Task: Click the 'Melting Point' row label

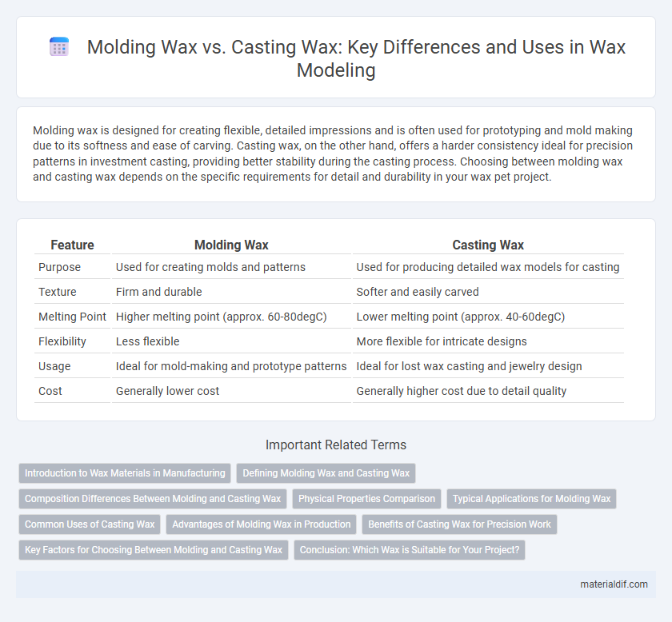Action: tap(72, 317)
